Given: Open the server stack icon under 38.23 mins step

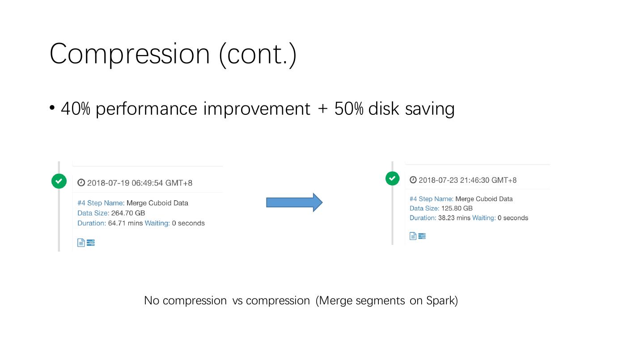Looking at the screenshot, I should point(422,236).
